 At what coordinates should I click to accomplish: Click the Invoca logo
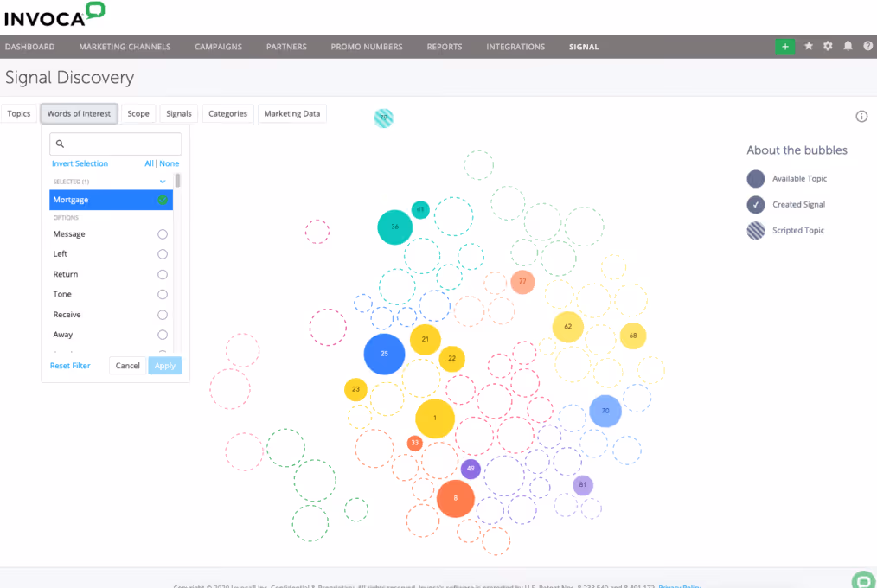coord(54,15)
